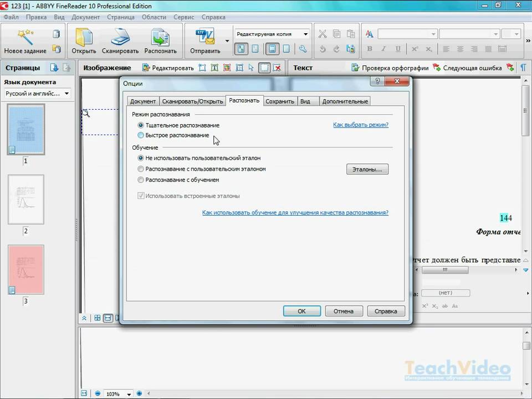
Task: Click the Cut scissors icon in toolbar
Action: [323, 34]
